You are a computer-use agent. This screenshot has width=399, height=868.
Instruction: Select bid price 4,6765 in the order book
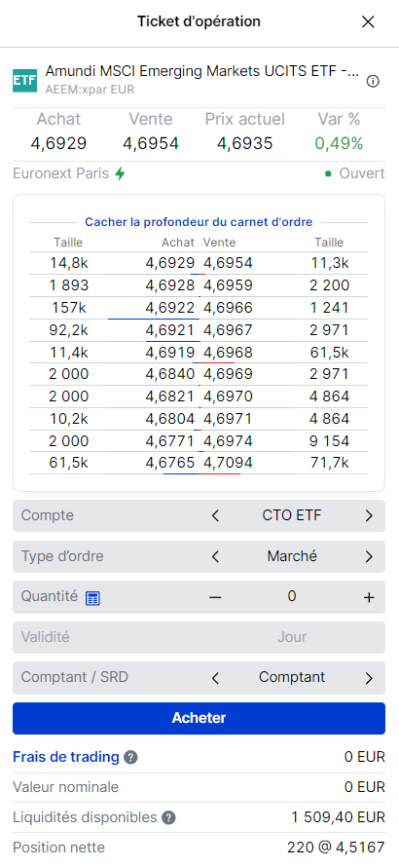pyautogui.click(x=170, y=463)
